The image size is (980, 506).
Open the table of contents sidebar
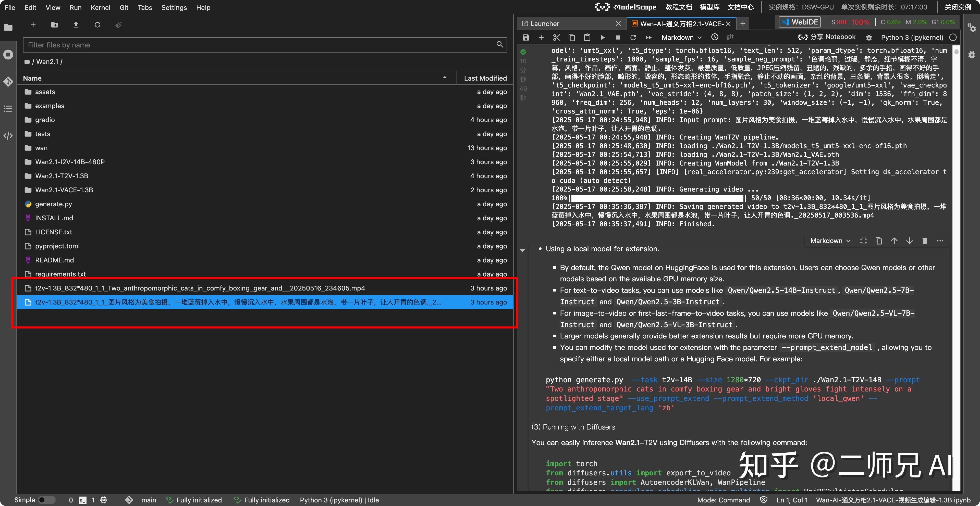click(x=8, y=109)
